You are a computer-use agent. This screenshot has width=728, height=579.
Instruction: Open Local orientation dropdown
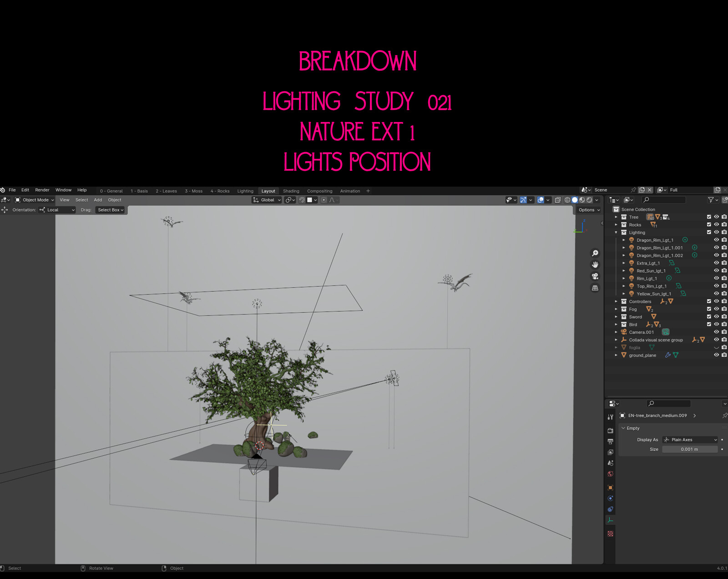click(x=57, y=210)
